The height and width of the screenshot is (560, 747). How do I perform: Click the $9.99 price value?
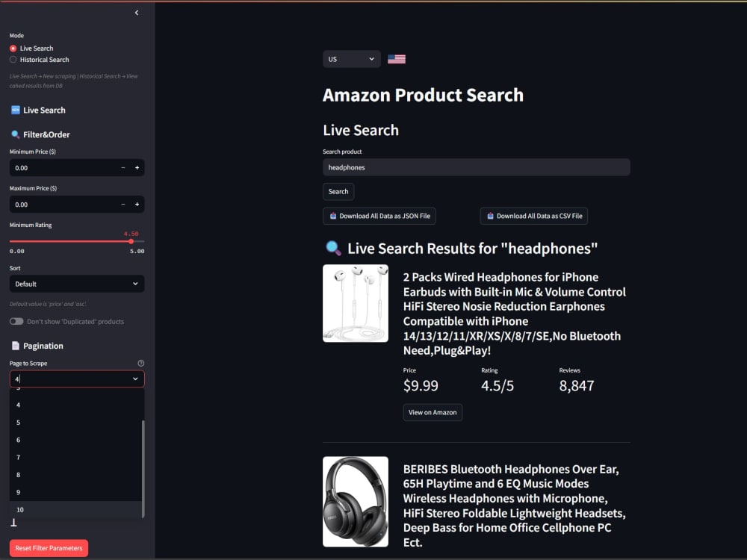pyautogui.click(x=421, y=386)
